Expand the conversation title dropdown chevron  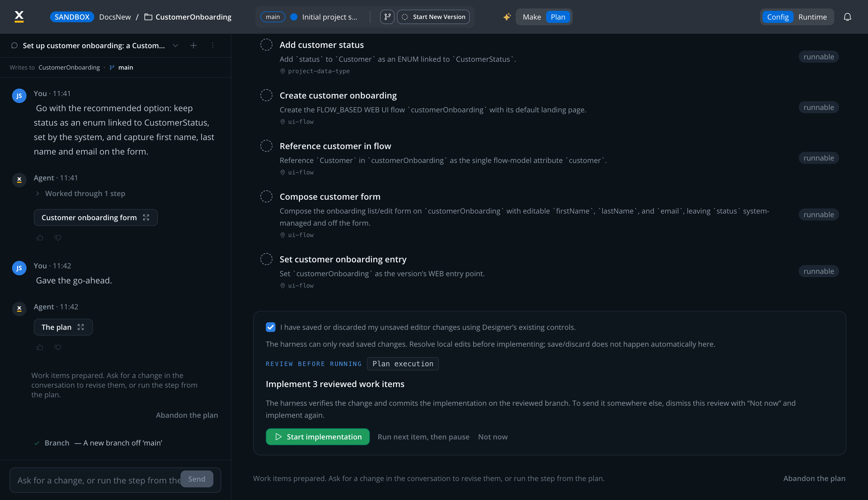click(175, 45)
